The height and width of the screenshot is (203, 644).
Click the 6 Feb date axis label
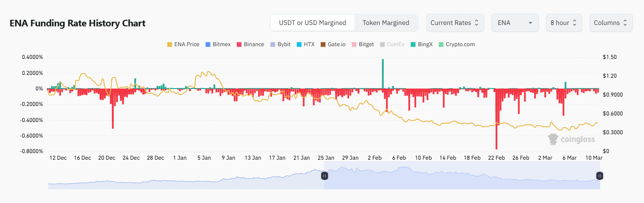coord(399,158)
